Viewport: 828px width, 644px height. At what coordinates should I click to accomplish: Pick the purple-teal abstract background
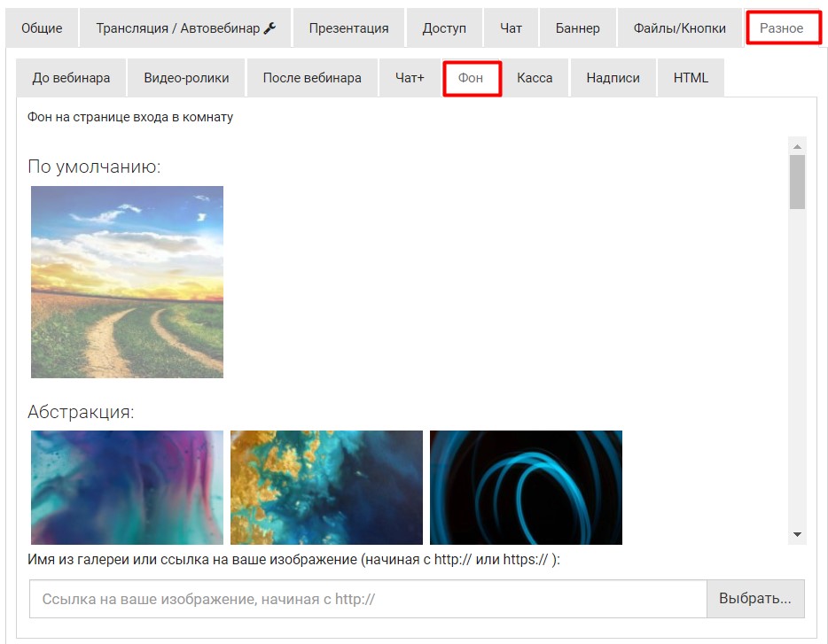(127, 487)
